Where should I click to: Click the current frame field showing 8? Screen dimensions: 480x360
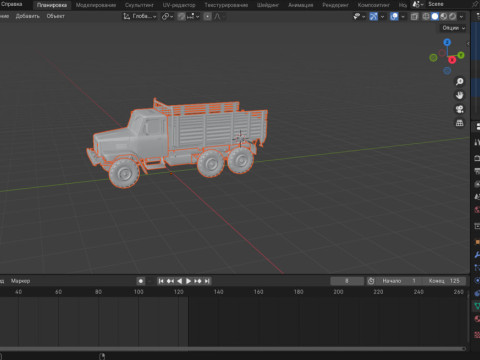pos(347,281)
